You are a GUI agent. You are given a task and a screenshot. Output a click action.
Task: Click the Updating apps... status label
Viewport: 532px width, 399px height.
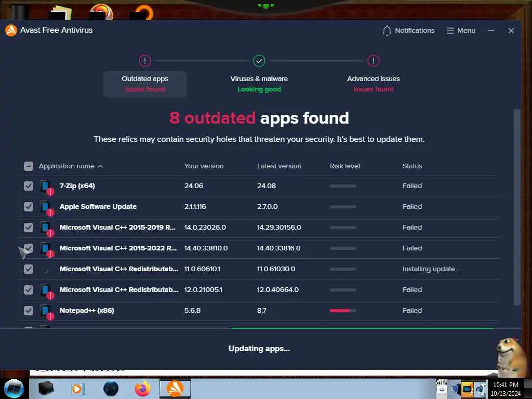(x=259, y=349)
